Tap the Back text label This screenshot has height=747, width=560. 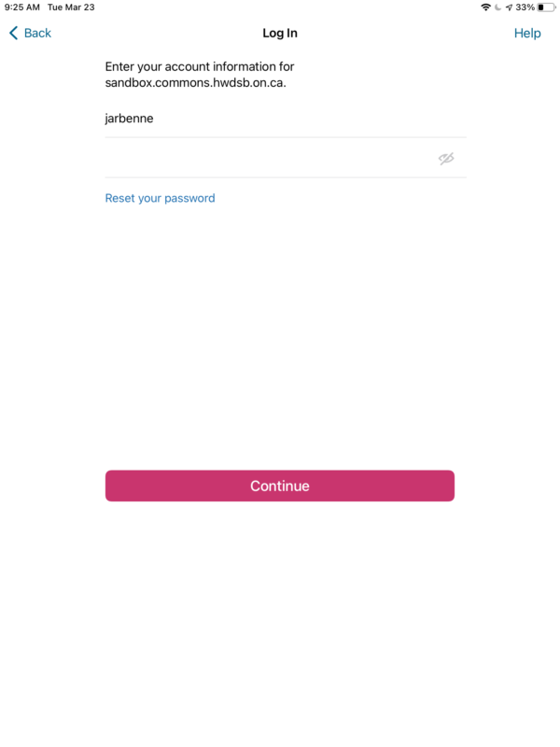37,34
